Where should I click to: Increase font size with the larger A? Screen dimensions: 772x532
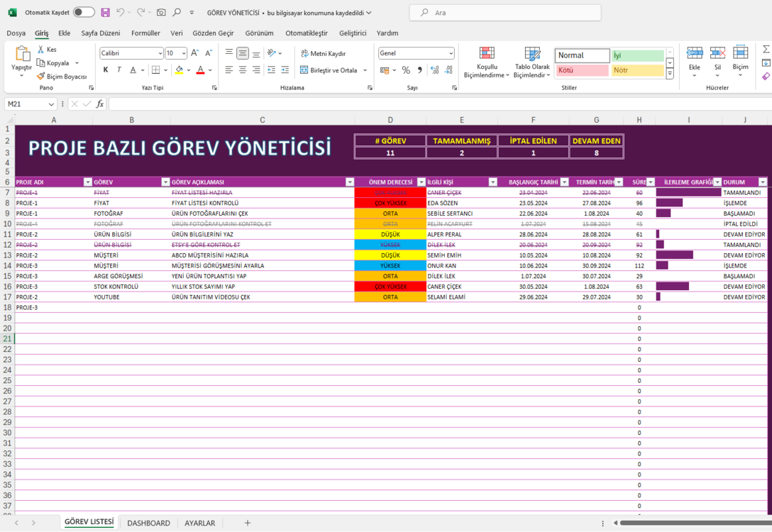[194, 53]
